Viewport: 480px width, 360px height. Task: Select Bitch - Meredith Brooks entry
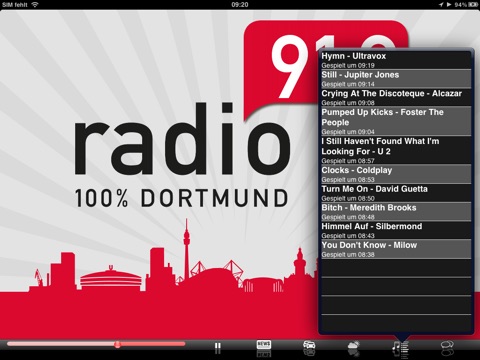pos(396,212)
